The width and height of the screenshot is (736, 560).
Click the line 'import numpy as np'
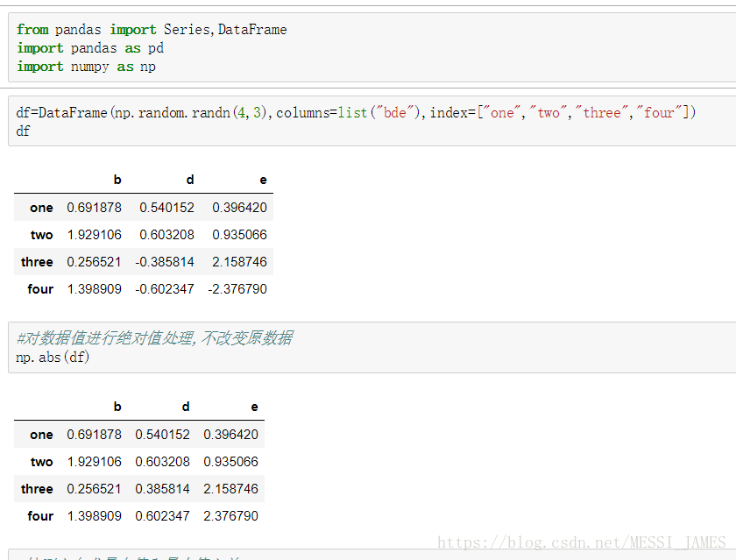point(86,67)
